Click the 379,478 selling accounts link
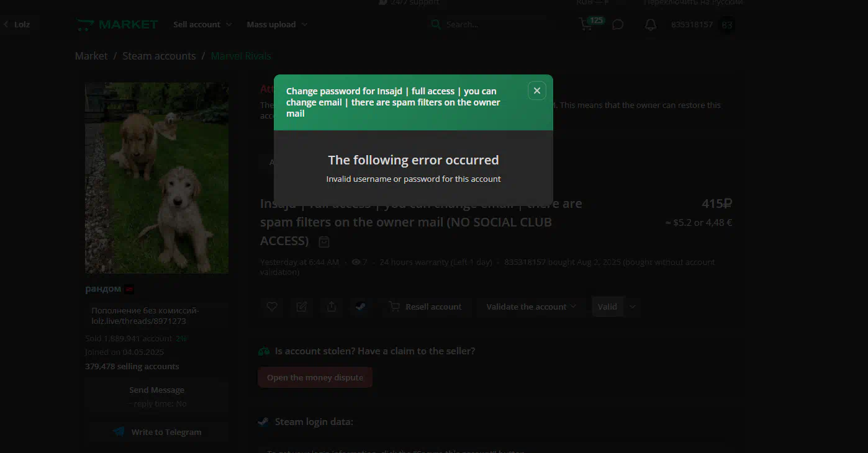The height and width of the screenshot is (453, 868). 132,367
